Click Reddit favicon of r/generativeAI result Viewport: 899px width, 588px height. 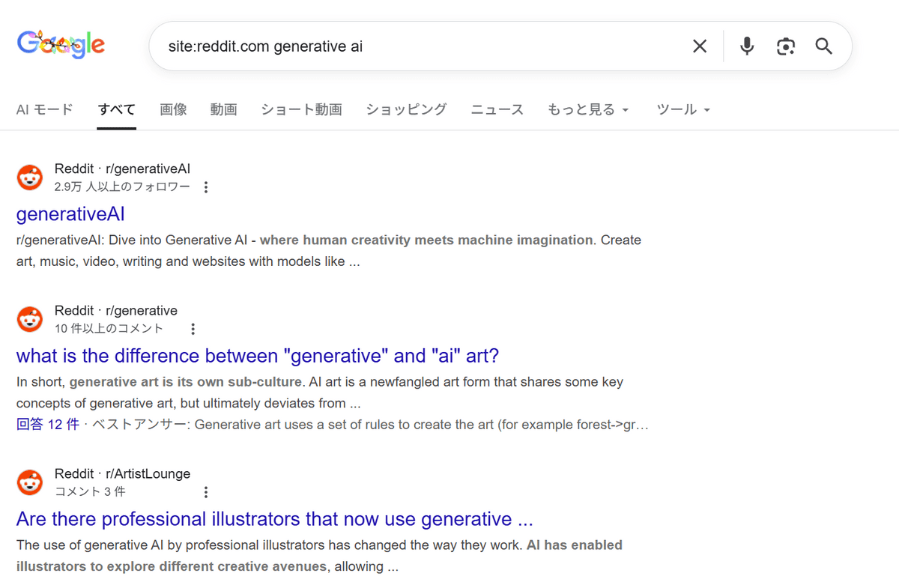pyautogui.click(x=30, y=178)
